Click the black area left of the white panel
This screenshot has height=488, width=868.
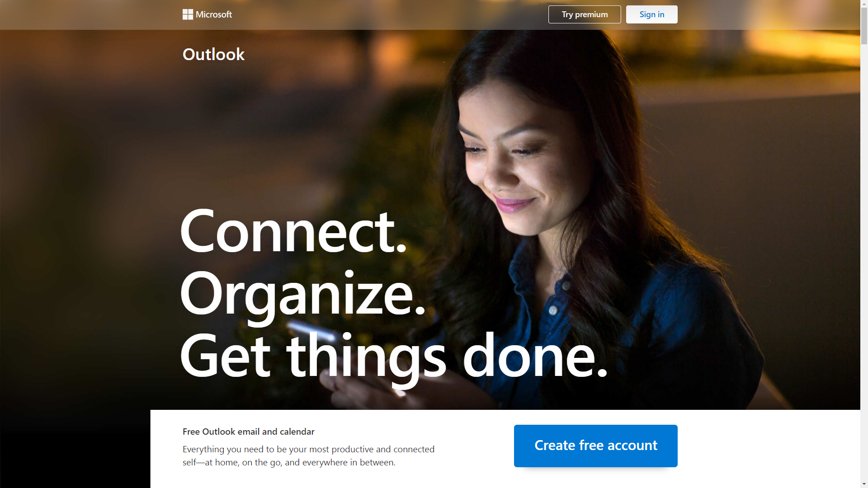pos(75,452)
